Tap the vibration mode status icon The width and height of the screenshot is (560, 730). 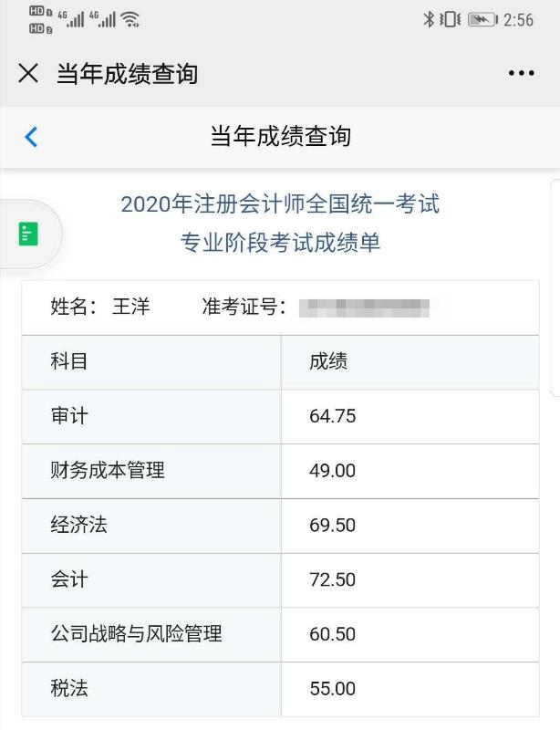(451, 19)
